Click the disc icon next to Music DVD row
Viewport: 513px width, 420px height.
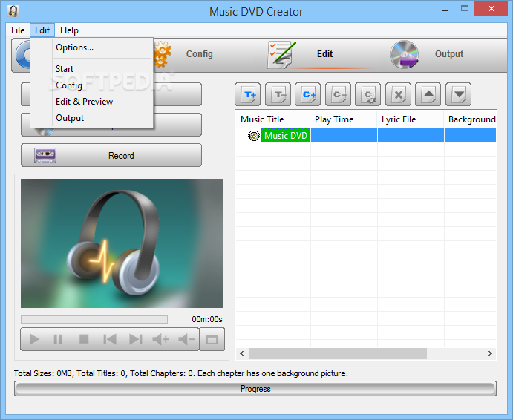pos(254,135)
